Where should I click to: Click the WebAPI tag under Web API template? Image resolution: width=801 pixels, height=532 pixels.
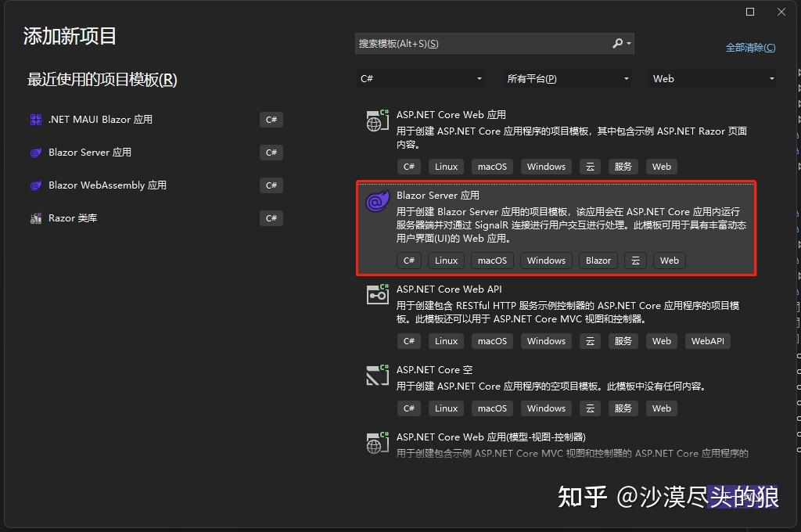(707, 340)
